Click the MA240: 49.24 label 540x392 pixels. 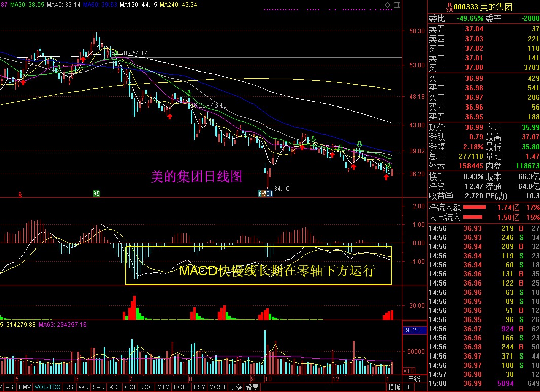pos(178,5)
